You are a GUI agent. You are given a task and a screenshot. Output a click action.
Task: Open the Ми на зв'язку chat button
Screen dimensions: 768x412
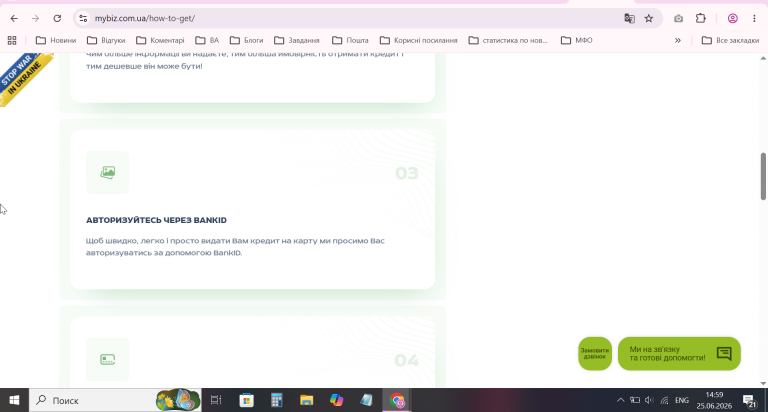pos(679,354)
